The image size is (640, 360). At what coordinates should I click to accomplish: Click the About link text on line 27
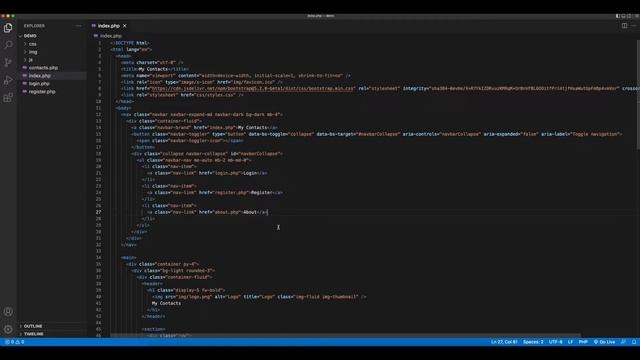[x=250, y=212]
